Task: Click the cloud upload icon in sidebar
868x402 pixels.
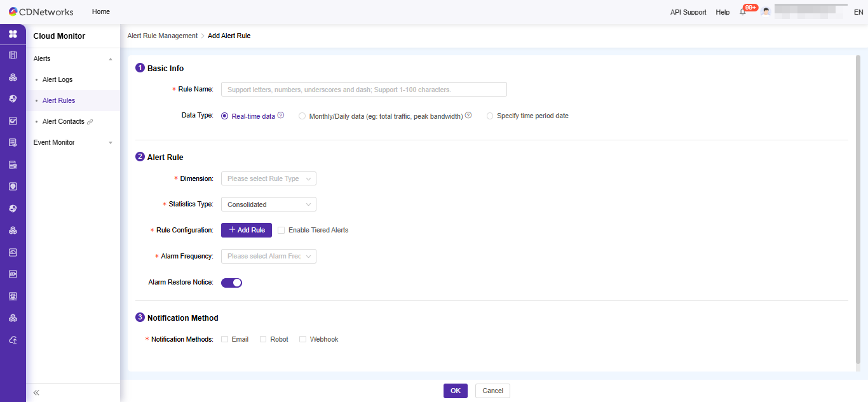Action: 13,340
